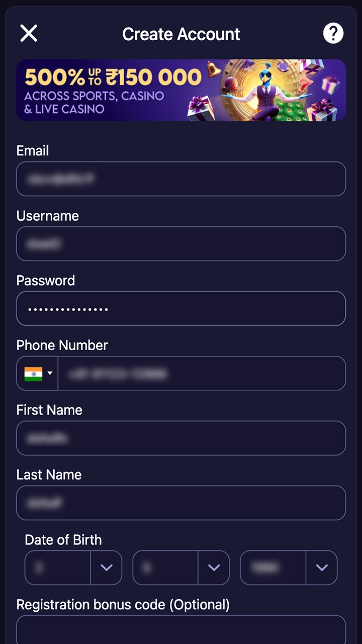
Task: Close the Create Account form
Action: (x=29, y=34)
